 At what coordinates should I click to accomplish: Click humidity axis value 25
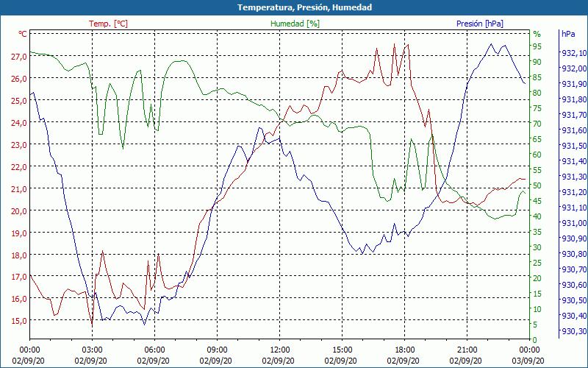[x=537, y=263]
